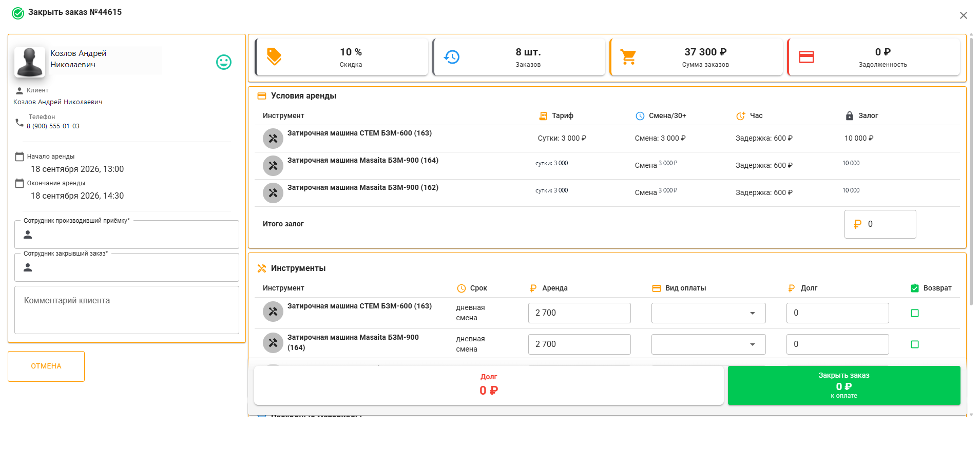
Task: Open payment type dropdown for Masaita БЗМ-900 (164)
Action: tap(708, 344)
